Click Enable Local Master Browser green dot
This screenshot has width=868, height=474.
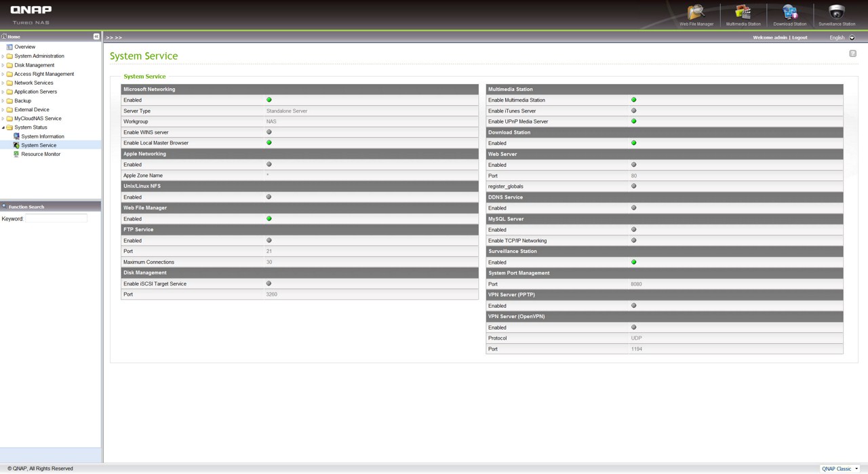click(269, 143)
